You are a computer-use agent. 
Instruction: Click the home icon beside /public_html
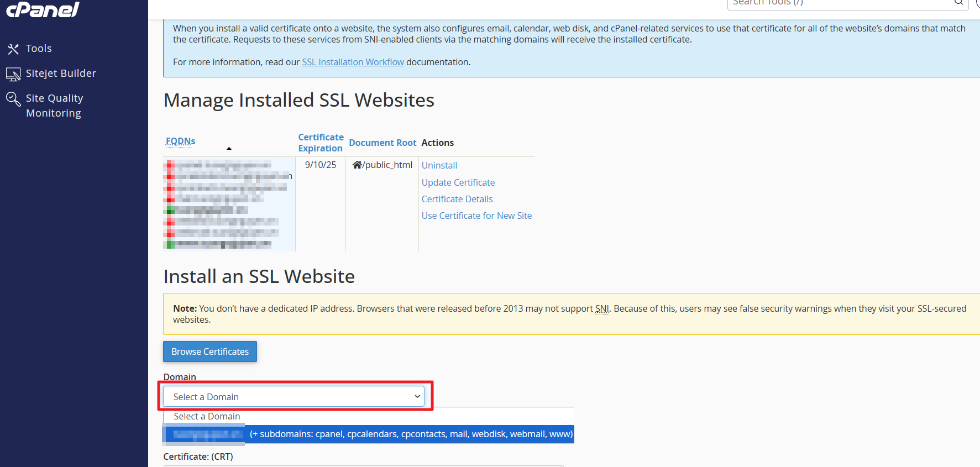click(x=357, y=165)
